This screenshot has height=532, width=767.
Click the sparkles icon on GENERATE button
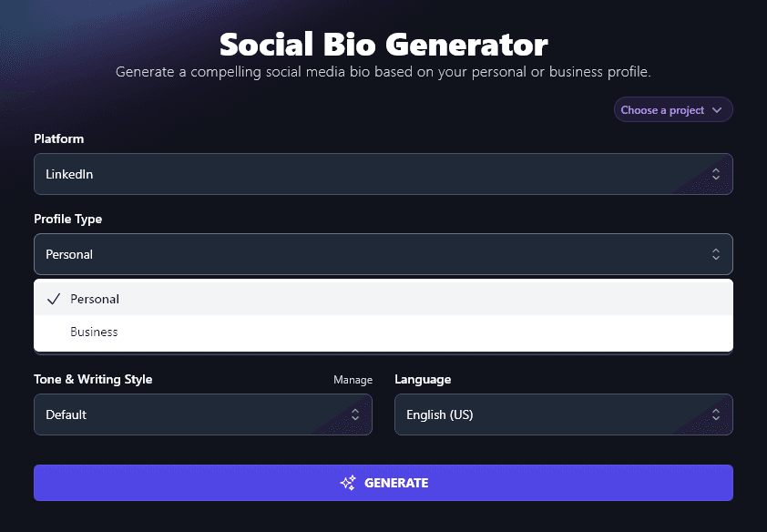coord(347,483)
